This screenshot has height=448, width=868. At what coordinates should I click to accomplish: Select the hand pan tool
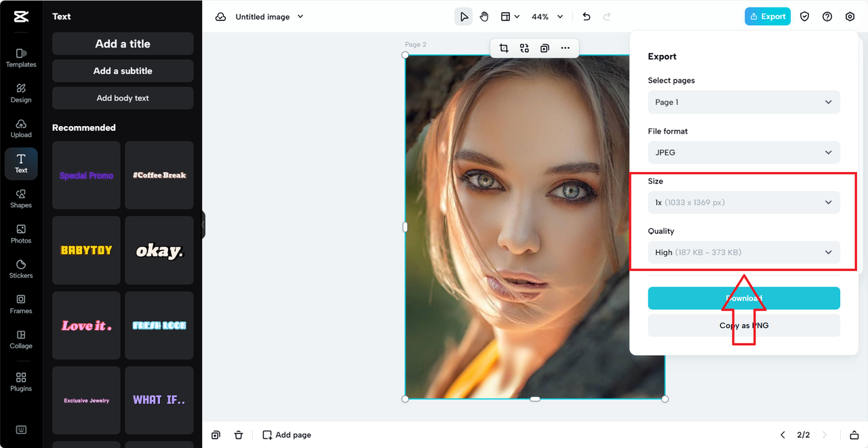tap(484, 17)
